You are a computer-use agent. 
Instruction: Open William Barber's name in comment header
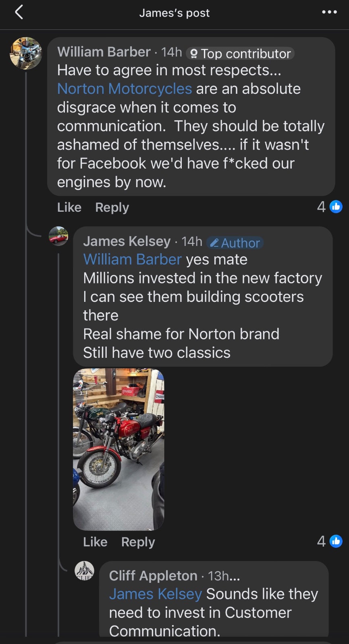[104, 52]
